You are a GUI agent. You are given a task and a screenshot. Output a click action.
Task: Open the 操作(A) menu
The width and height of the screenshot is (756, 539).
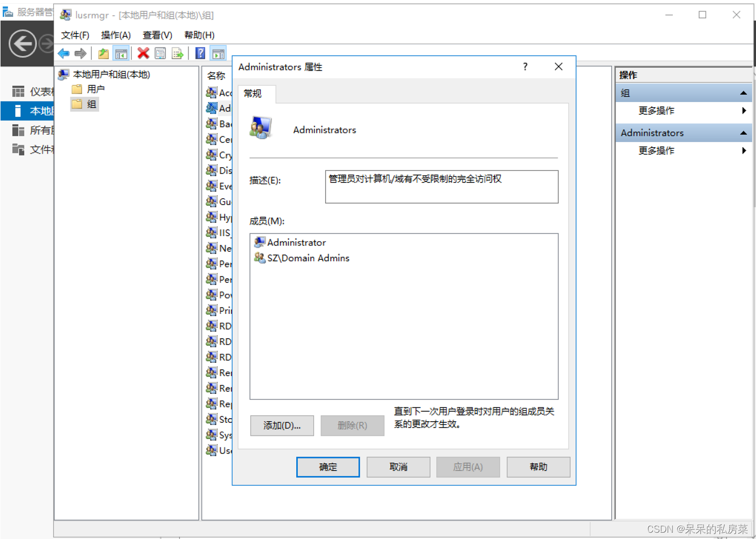coord(116,35)
